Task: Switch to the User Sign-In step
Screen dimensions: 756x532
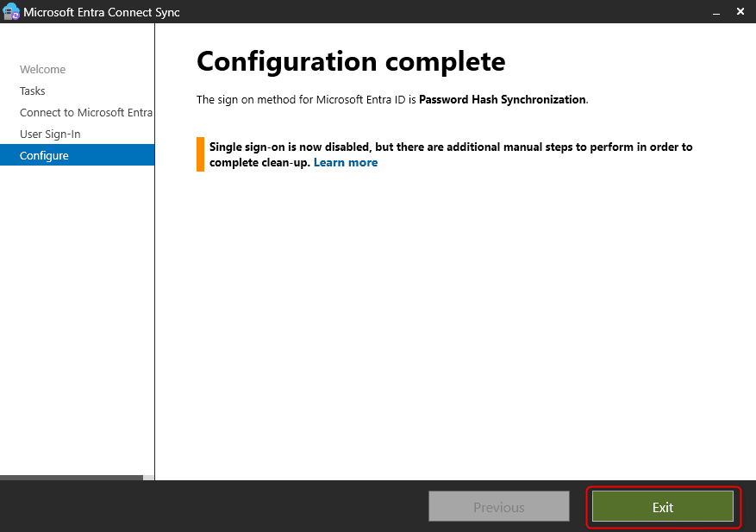Action: 50,135
